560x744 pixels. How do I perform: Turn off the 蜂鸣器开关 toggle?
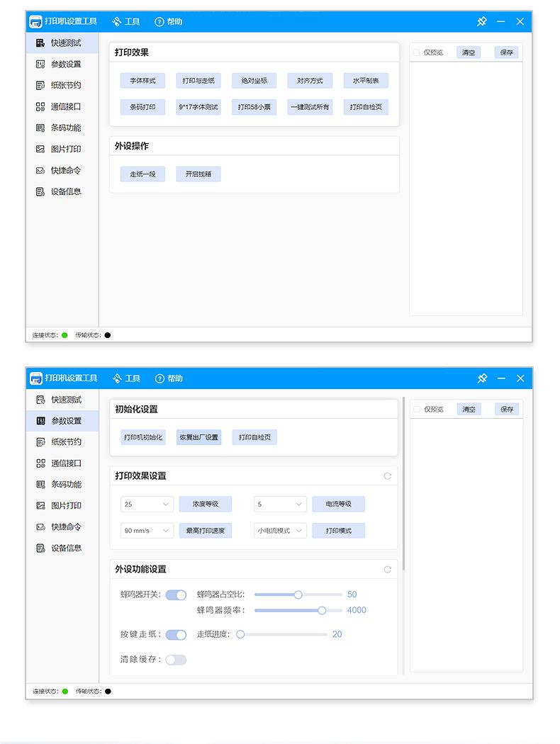[x=176, y=595]
